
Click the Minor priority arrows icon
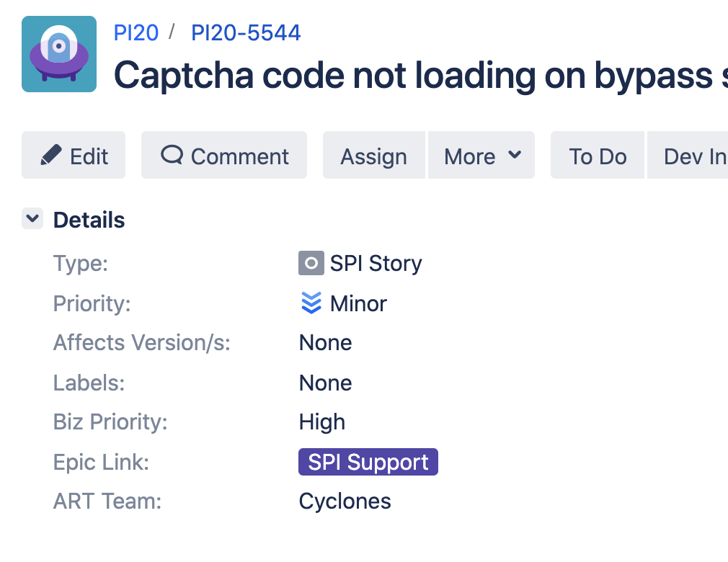(x=311, y=303)
